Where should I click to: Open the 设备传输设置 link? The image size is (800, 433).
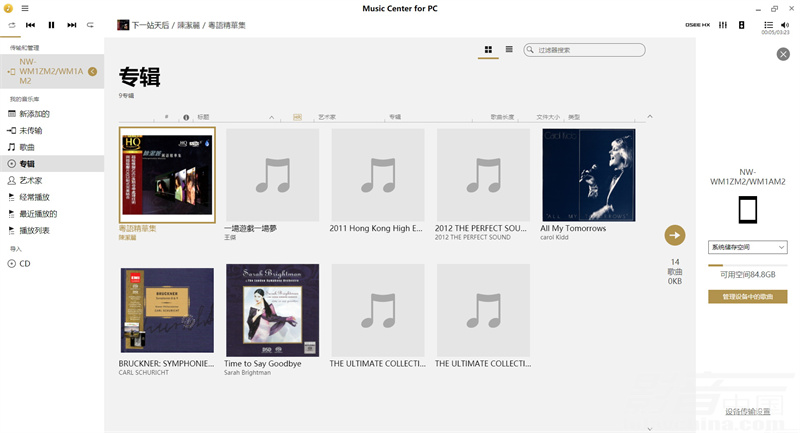tap(747, 412)
